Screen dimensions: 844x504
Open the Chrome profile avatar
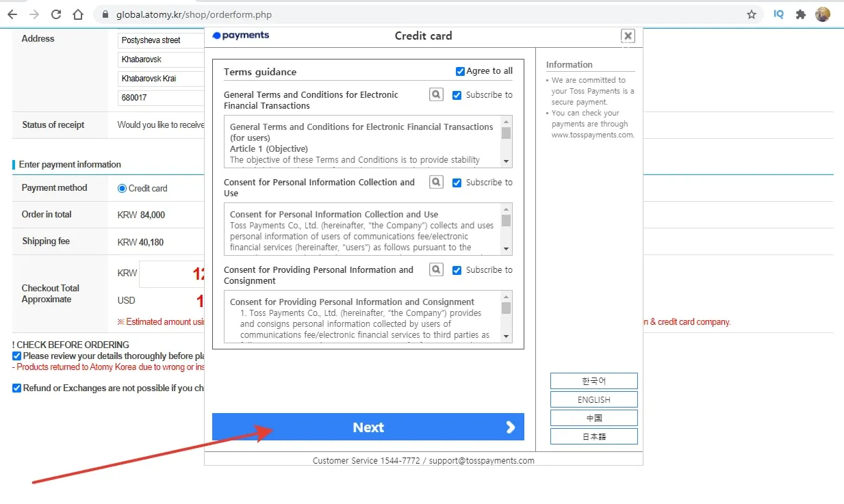[x=823, y=14]
